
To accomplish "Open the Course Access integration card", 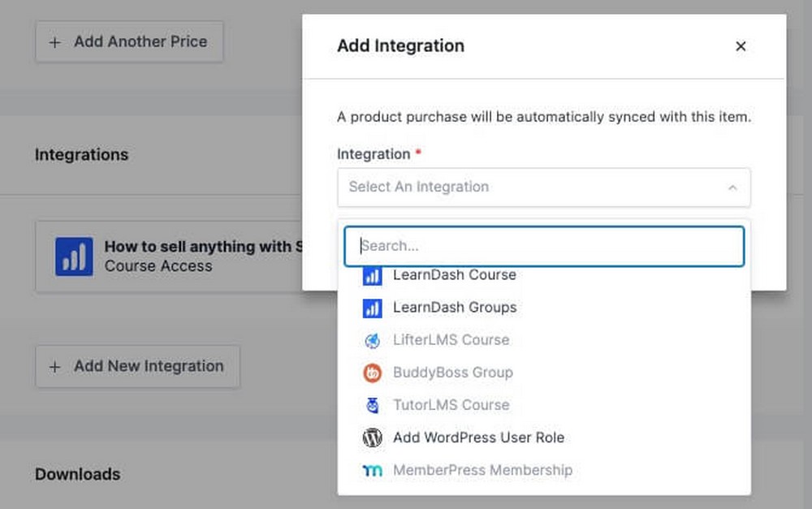I will coord(169,257).
